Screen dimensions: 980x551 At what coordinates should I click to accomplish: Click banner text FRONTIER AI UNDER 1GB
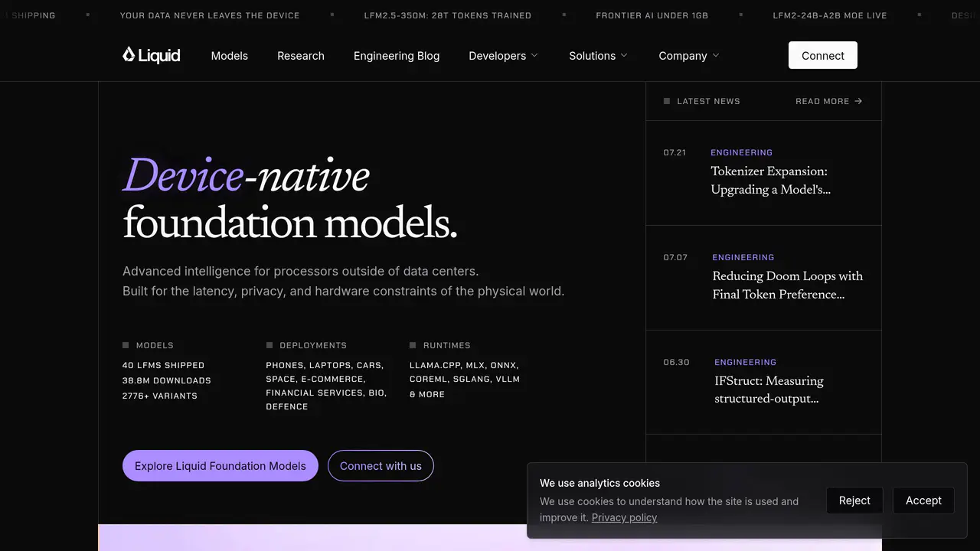pyautogui.click(x=652, y=15)
